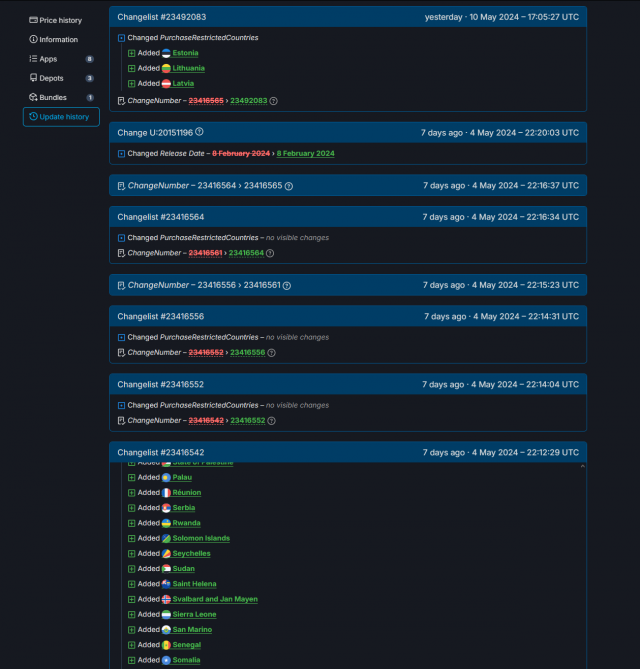
Task: Click scrollbar up arrow in Changelist #23416542
Action: pyautogui.click(x=581, y=465)
